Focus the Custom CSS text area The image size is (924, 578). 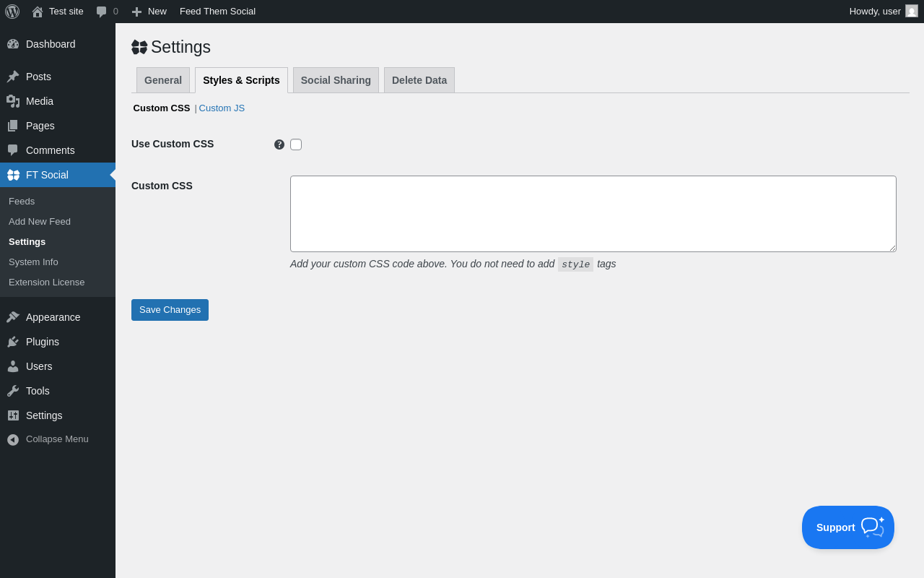(x=593, y=214)
